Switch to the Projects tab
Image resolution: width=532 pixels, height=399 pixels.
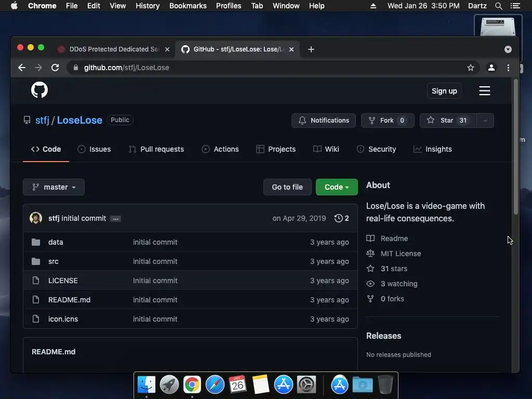pyautogui.click(x=276, y=149)
